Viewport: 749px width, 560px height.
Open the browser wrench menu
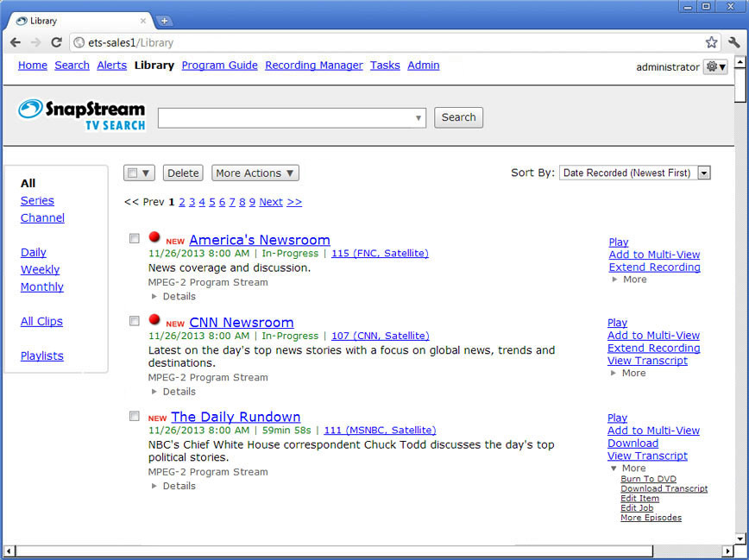click(733, 42)
